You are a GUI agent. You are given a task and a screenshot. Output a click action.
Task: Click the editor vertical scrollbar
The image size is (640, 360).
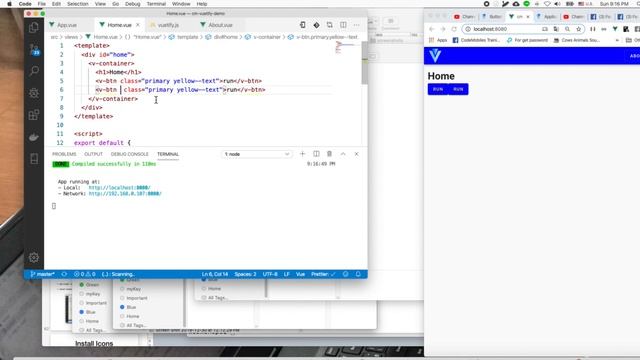[x=364, y=63]
